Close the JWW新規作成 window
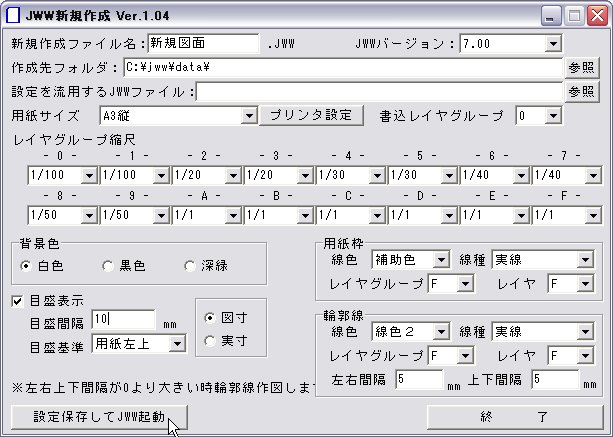The width and height of the screenshot is (613, 437). tap(597, 16)
